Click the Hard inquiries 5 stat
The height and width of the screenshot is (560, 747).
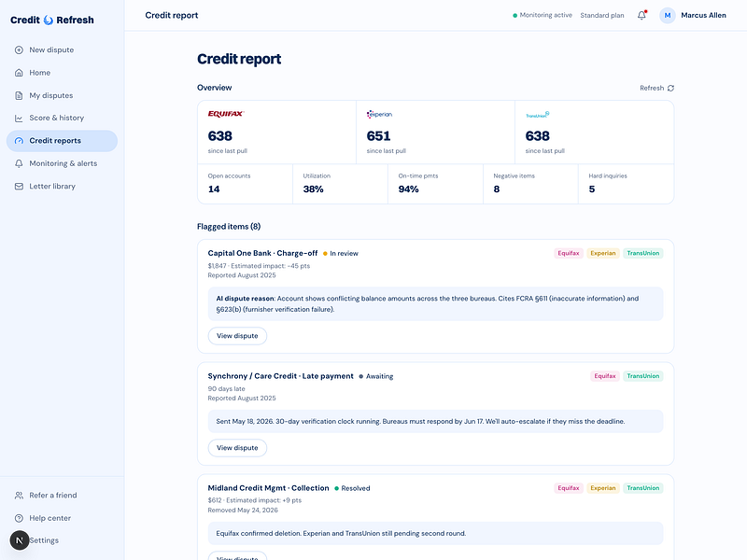coord(626,184)
